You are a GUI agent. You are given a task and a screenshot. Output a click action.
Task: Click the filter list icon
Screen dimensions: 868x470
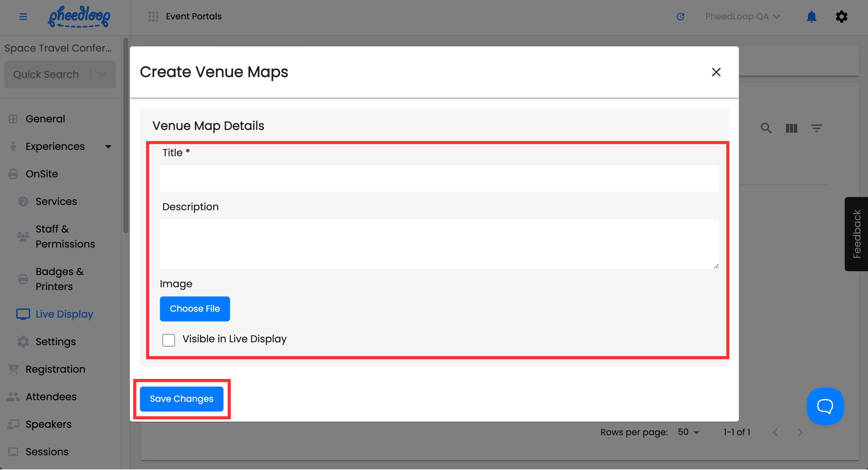pyautogui.click(x=816, y=128)
